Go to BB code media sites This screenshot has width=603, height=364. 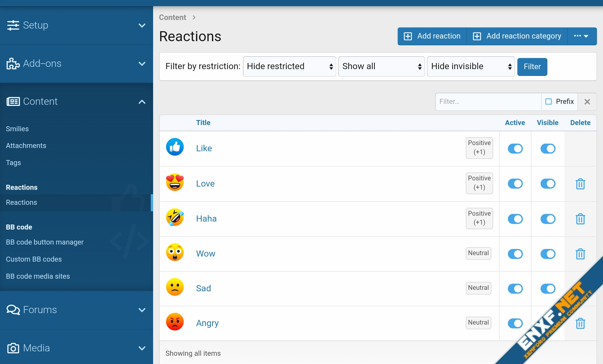point(38,276)
